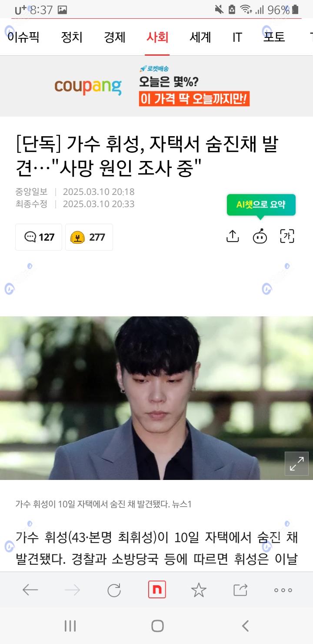Select the 세계 news tab
Viewport: 313px width, 644px height.
coord(200,37)
